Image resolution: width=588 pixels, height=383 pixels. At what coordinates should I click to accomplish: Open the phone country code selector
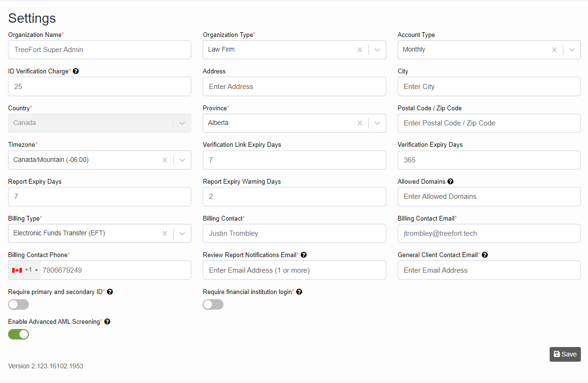point(24,270)
